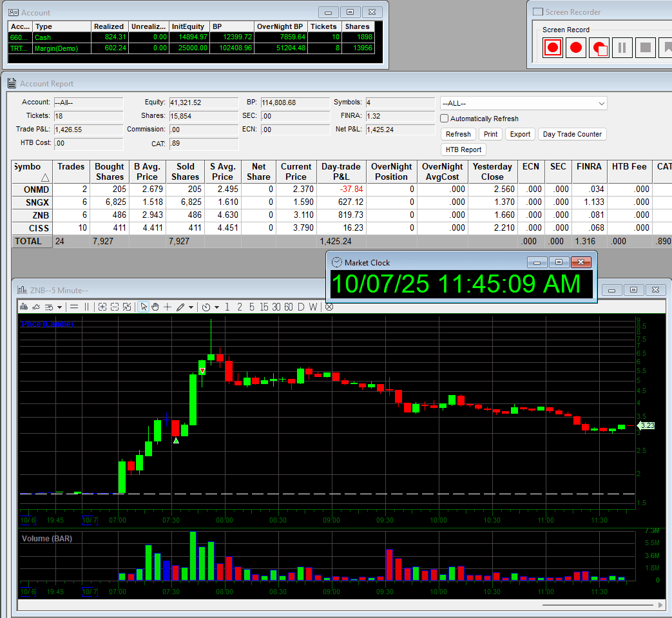Open chart type icon in ZNB toolbar
Image resolution: width=672 pixels, height=618 pixels.
click(x=24, y=307)
